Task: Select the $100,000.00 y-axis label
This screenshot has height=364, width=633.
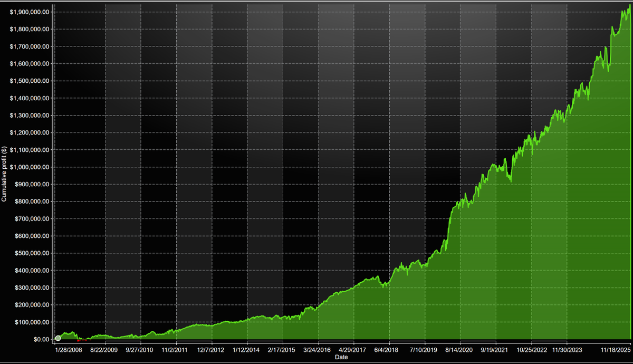Action: (x=33, y=322)
